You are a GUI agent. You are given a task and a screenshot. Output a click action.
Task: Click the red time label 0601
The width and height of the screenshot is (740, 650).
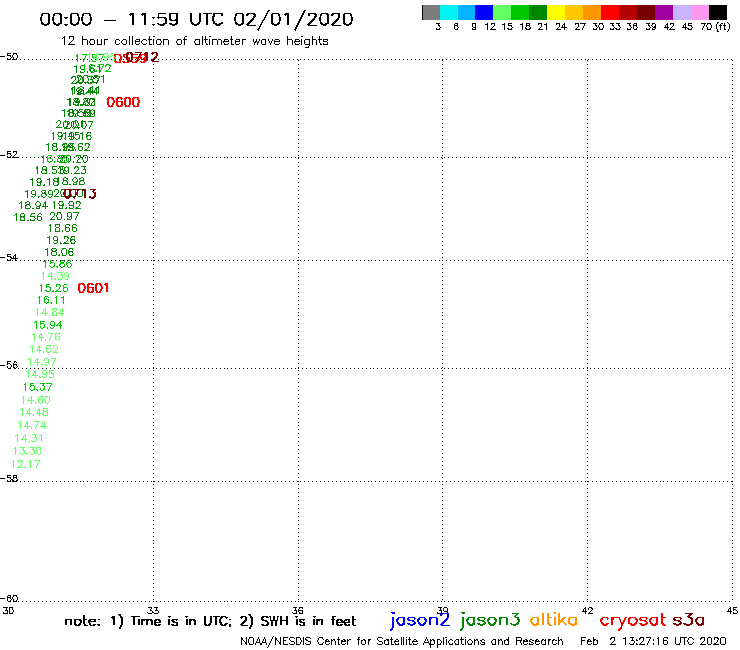point(93,288)
